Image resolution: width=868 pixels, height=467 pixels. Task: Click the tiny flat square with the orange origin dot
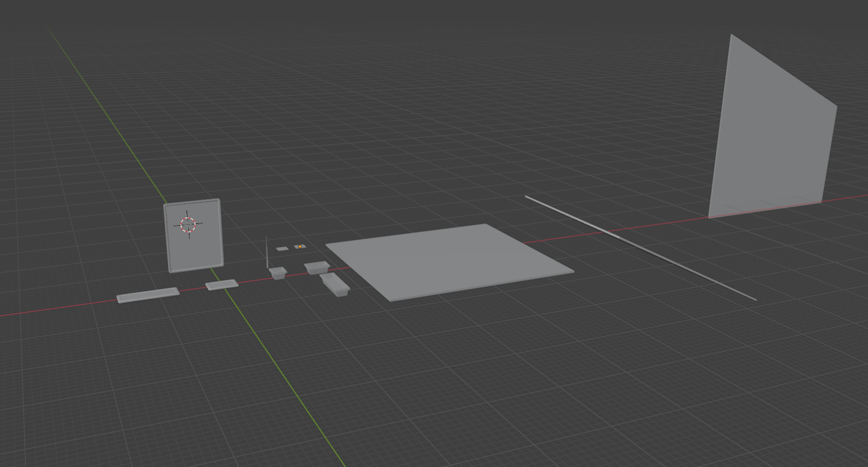[x=300, y=246]
